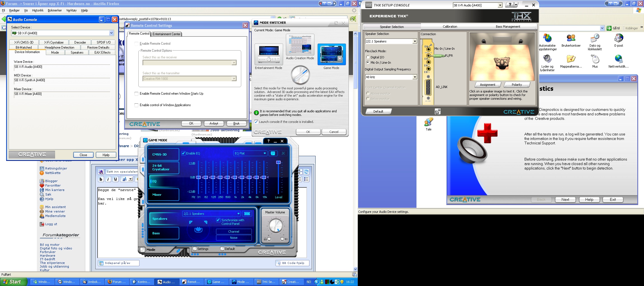This screenshot has width=644, height=286.
Task: Switch to Speakers tab in Audio Console
Action: [x=77, y=53]
